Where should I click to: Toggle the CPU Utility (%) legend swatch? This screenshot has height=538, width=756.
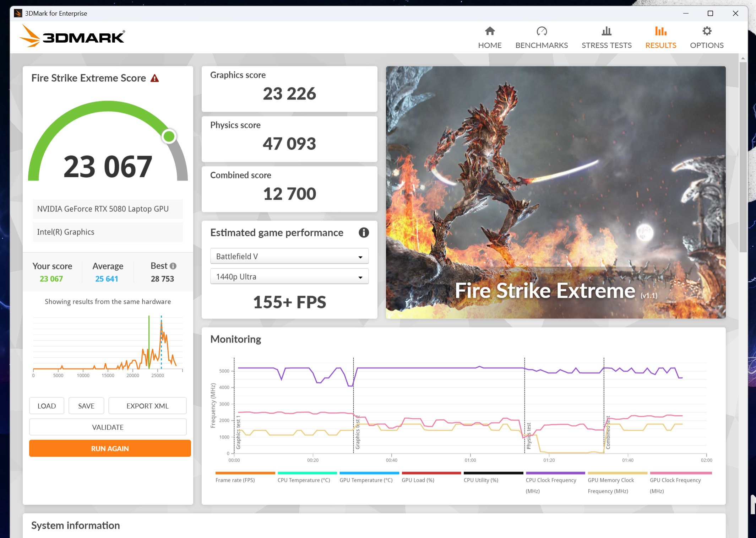tap(493, 473)
